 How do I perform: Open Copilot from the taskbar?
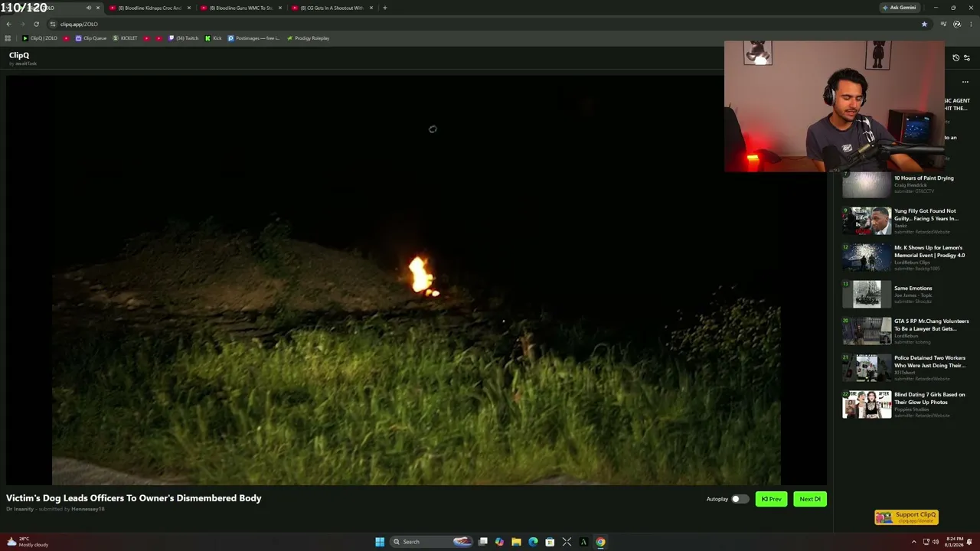[x=499, y=542]
